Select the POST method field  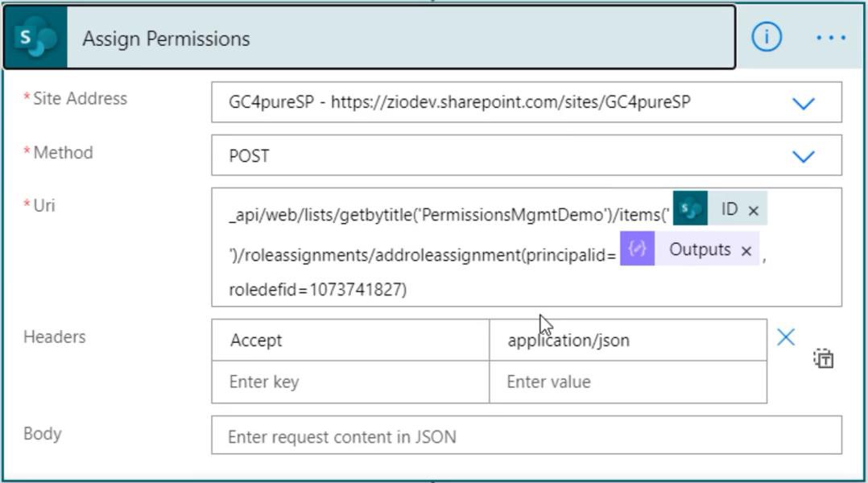click(x=527, y=155)
